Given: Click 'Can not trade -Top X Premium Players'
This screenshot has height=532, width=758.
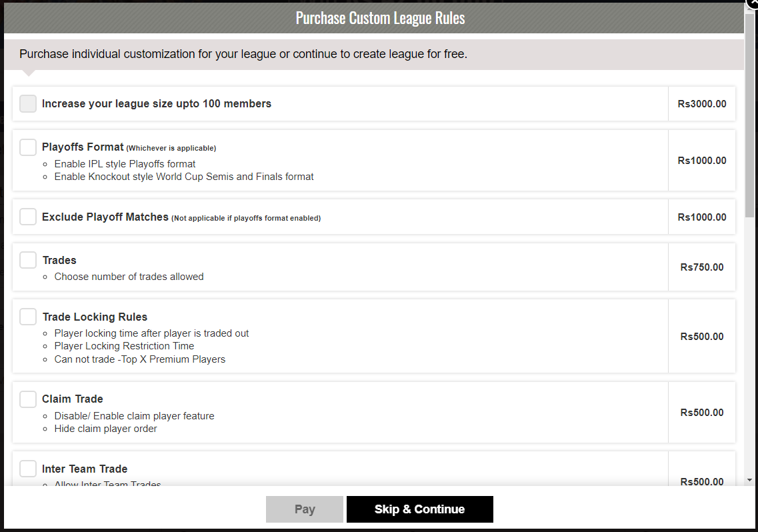Looking at the screenshot, I should click(x=140, y=359).
